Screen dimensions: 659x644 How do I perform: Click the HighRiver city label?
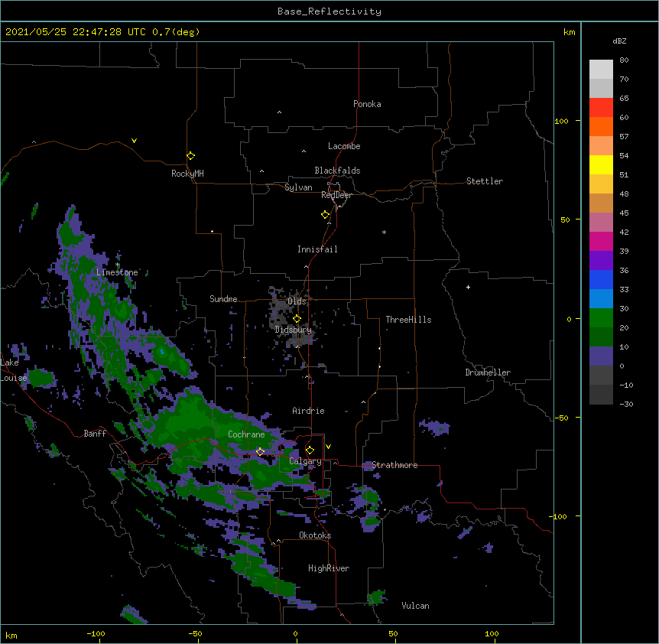[x=329, y=568]
